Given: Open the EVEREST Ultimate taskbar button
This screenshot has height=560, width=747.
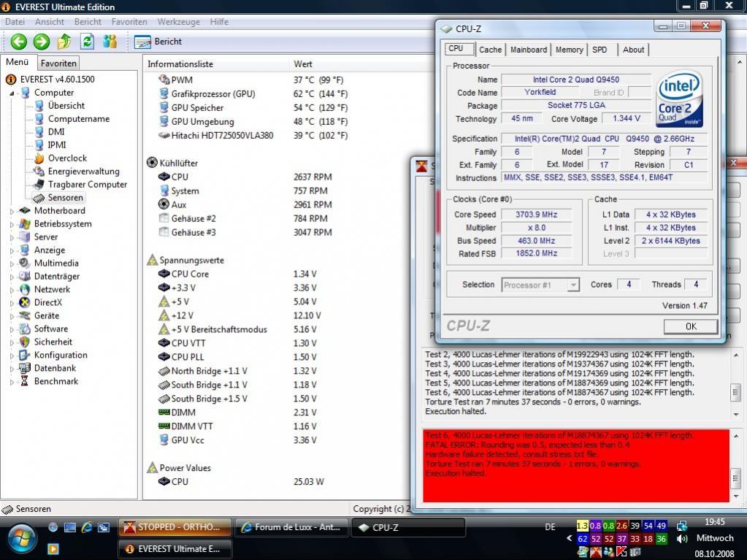Looking at the screenshot, I should pyautogui.click(x=175, y=549).
